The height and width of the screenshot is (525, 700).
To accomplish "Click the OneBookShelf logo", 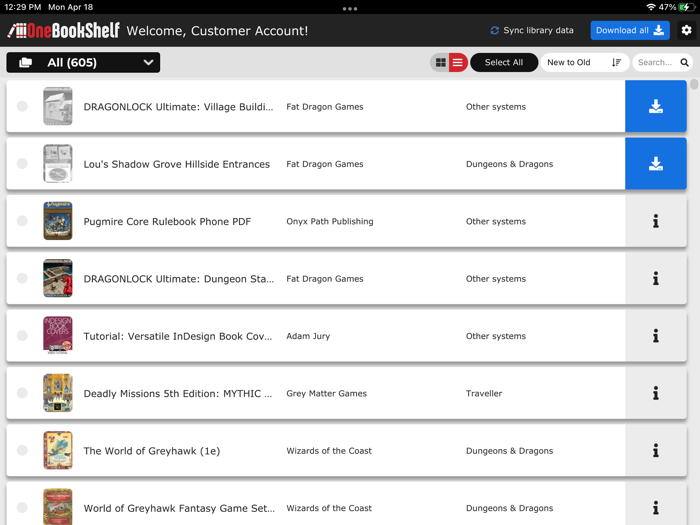I will 64,30.
